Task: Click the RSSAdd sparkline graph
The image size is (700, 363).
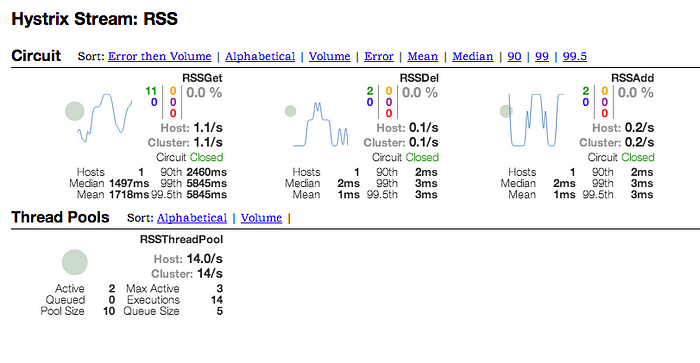Action: (x=536, y=120)
